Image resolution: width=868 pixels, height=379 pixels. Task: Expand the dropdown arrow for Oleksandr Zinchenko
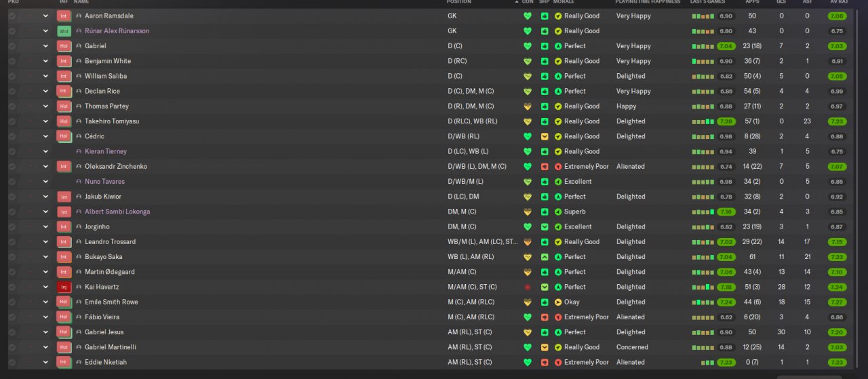(45, 167)
